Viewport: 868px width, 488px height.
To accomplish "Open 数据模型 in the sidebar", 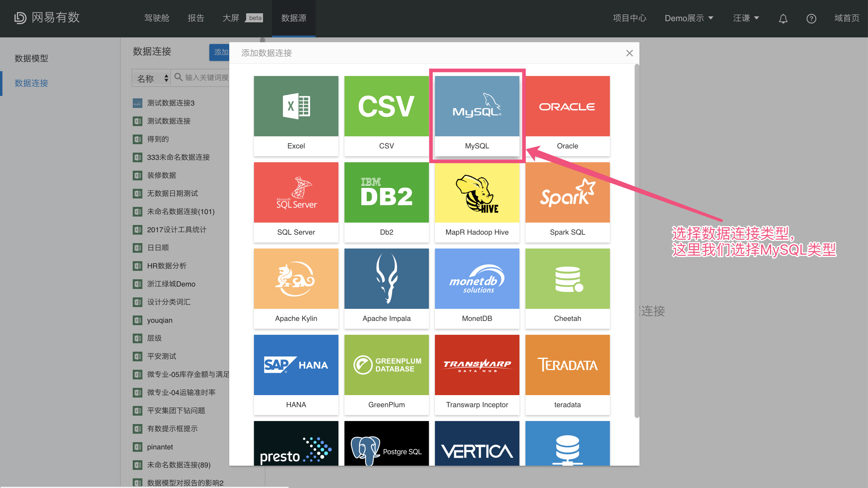I will pyautogui.click(x=31, y=58).
